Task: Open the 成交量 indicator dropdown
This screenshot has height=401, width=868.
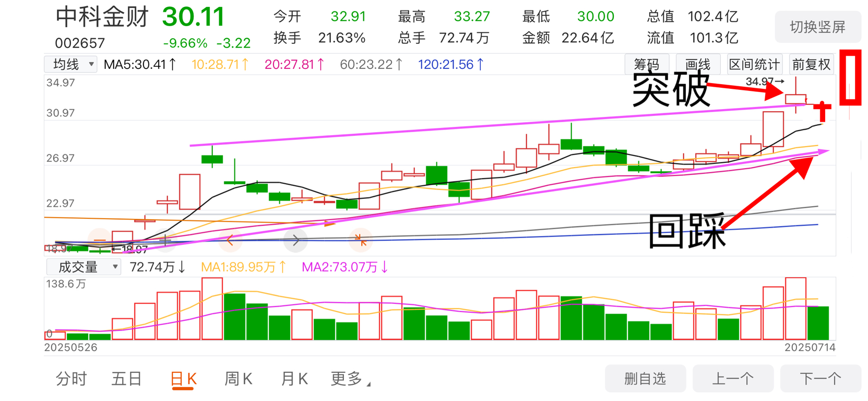Action: [x=84, y=267]
